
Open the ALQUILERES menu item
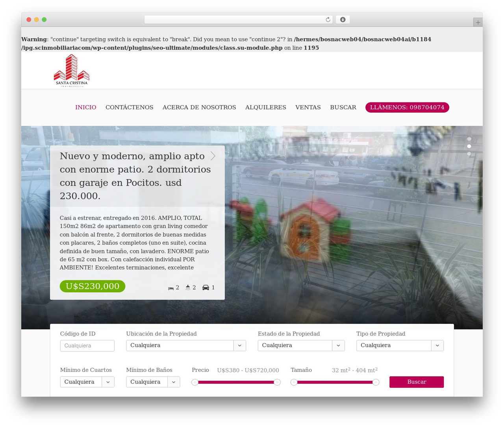click(266, 107)
